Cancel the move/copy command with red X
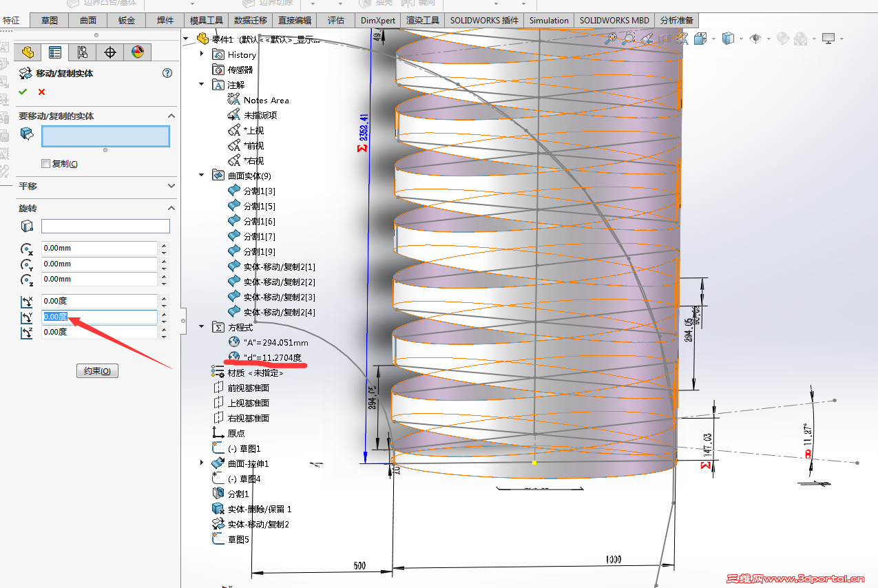The width and height of the screenshot is (878, 588). click(x=41, y=91)
